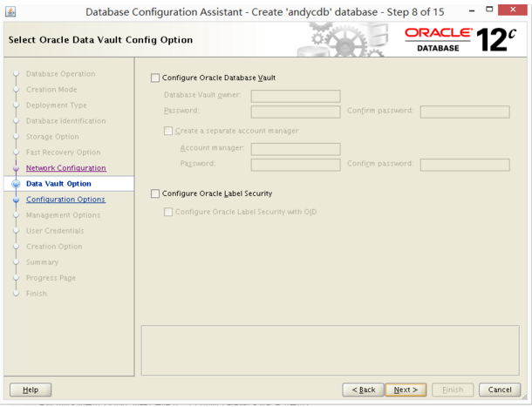Screen dimensions: 532x407
Task: Click the empty message area at bottom
Action: (331, 350)
